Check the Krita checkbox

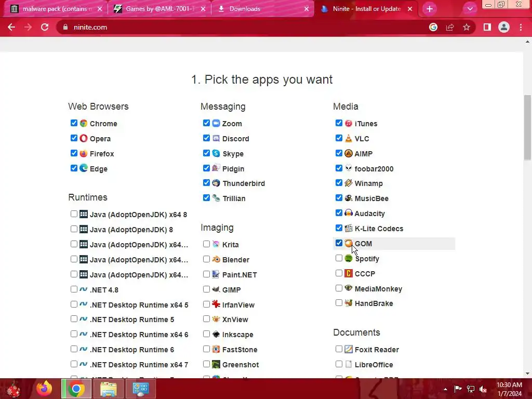[206, 244]
